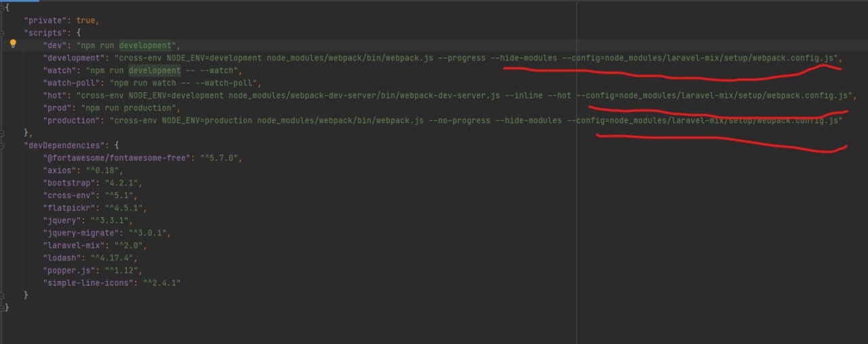Screen dimensions: 868x344
Task: Click the "flatpickr" dependency key
Action: click(69, 208)
